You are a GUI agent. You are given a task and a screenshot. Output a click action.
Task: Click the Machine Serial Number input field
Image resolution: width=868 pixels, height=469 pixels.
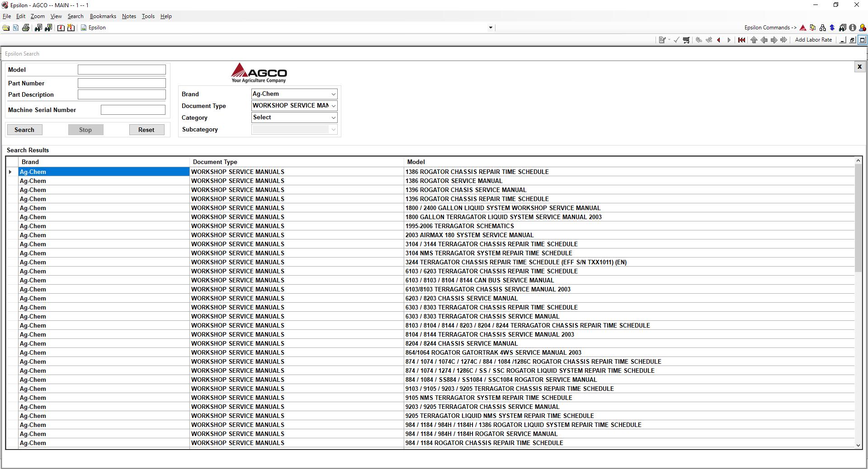133,110
